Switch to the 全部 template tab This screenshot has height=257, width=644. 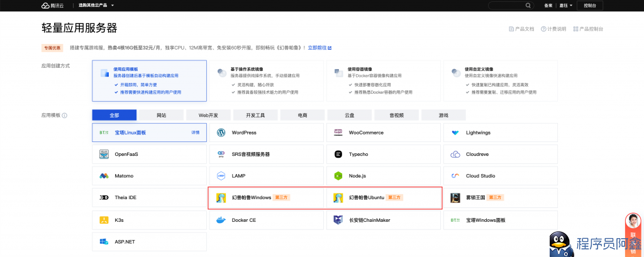coord(114,115)
